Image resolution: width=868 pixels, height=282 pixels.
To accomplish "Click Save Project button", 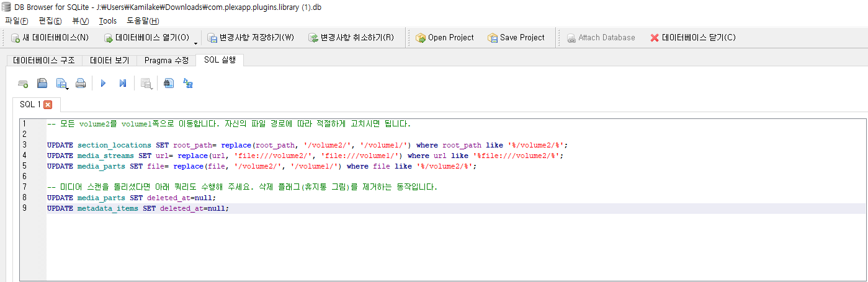I will click(516, 38).
